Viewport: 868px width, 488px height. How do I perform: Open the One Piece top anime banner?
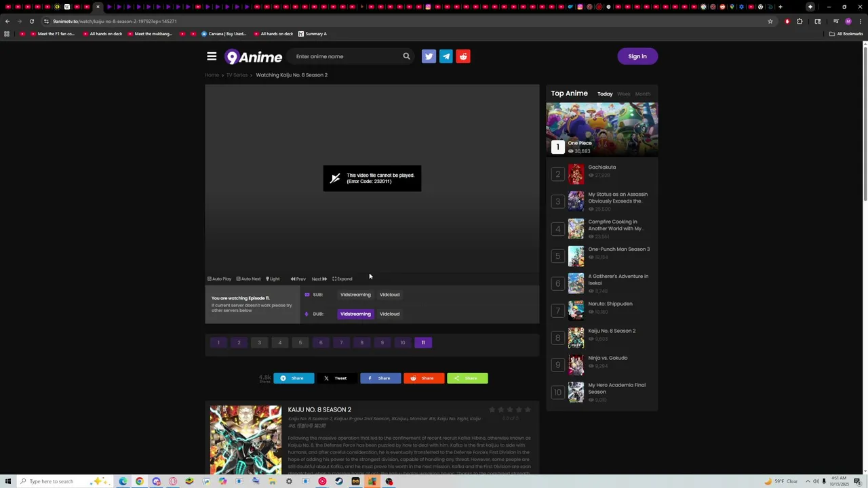point(602,129)
